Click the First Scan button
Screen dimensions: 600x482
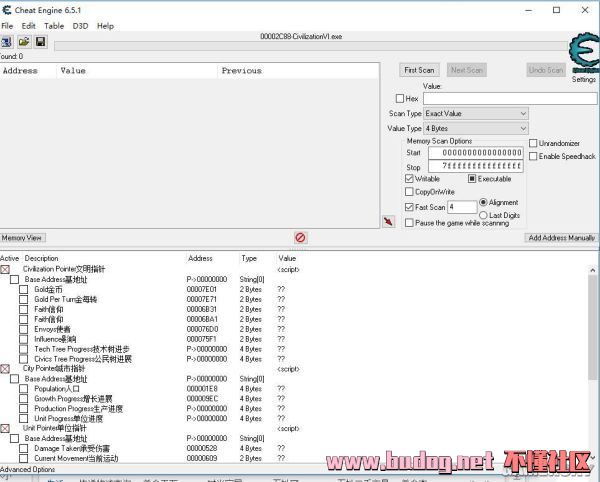[x=419, y=70]
